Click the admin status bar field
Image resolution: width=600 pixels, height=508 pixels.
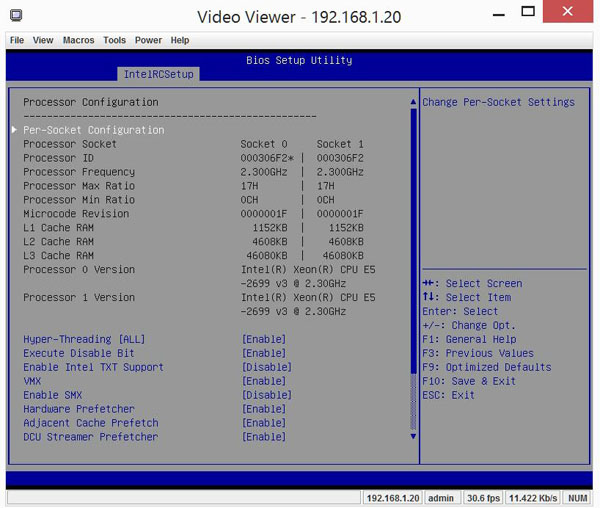click(441, 498)
